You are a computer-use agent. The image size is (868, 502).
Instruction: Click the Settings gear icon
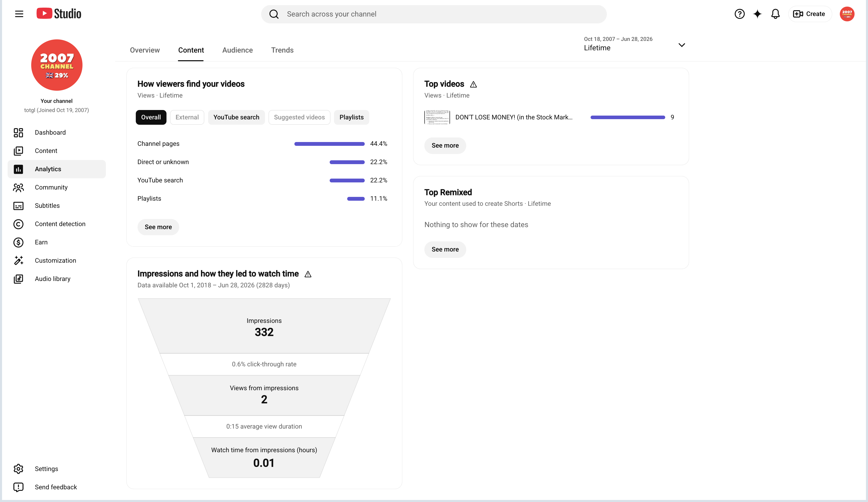coord(18,468)
